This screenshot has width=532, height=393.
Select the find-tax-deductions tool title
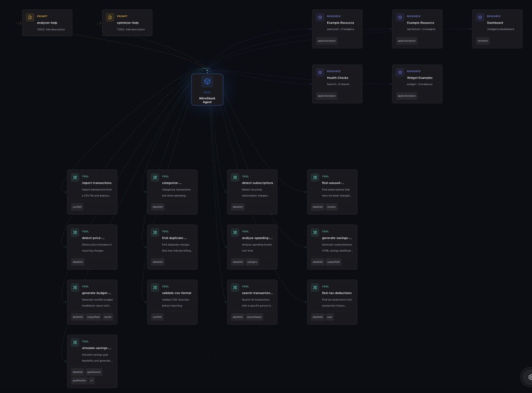337,293
